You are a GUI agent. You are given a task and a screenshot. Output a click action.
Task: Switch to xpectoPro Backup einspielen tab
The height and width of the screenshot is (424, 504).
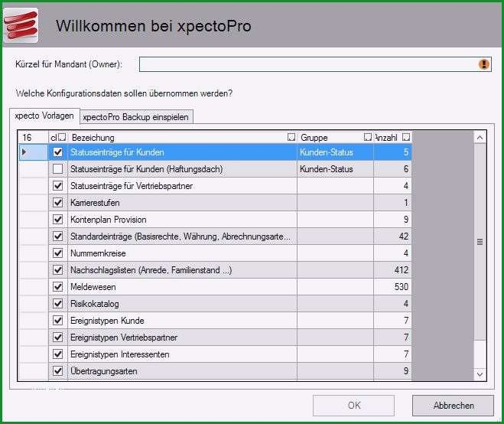(x=136, y=117)
